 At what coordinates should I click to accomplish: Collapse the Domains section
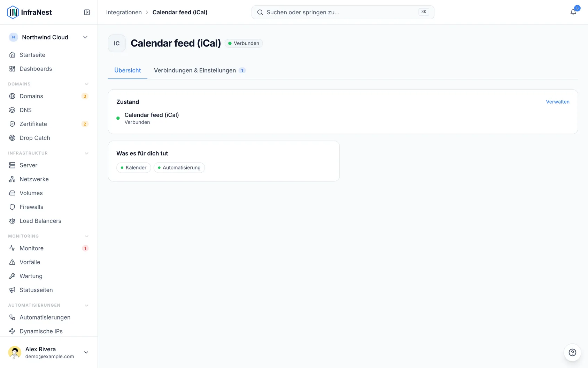pyautogui.click(x=87, y=84)
